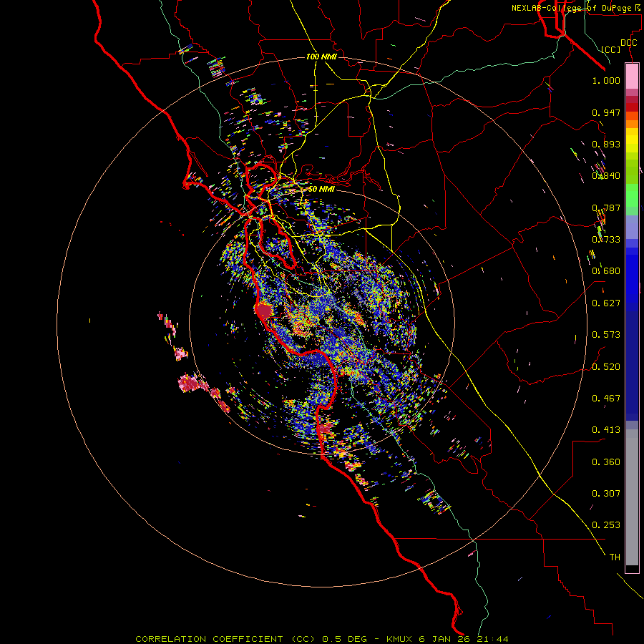Pick the light pink segment of the color bar
This screenshot has height=644, width=644.
click(x=632, y=76)
